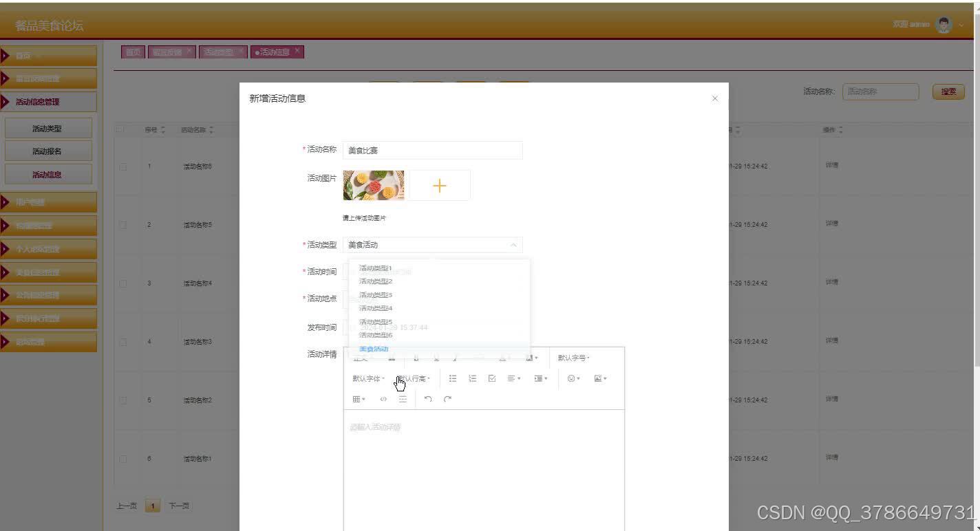Screen dimensions: 980x531
Task: Open the insert table menu in editor
Action: [x=359, y=399]
